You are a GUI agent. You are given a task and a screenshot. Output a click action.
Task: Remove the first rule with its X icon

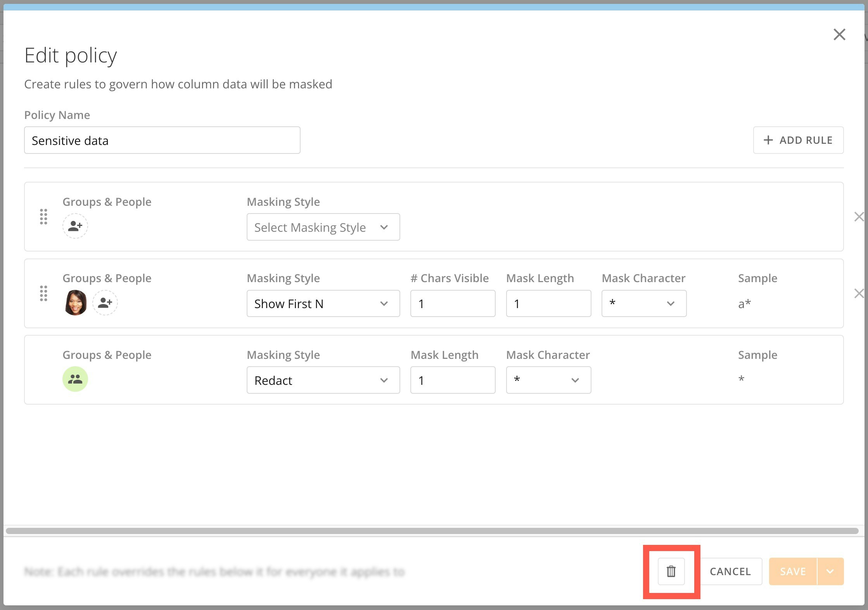(859, 217)
